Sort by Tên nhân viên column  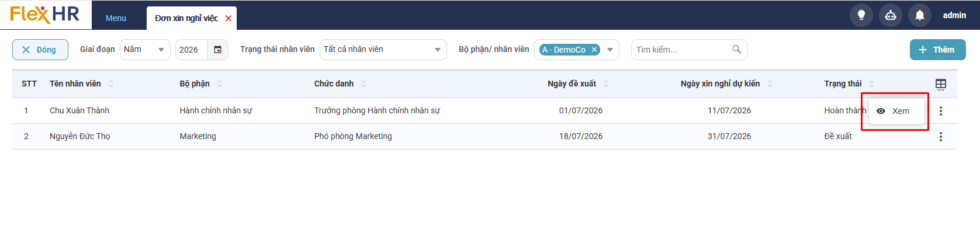(x=111, y=84)
